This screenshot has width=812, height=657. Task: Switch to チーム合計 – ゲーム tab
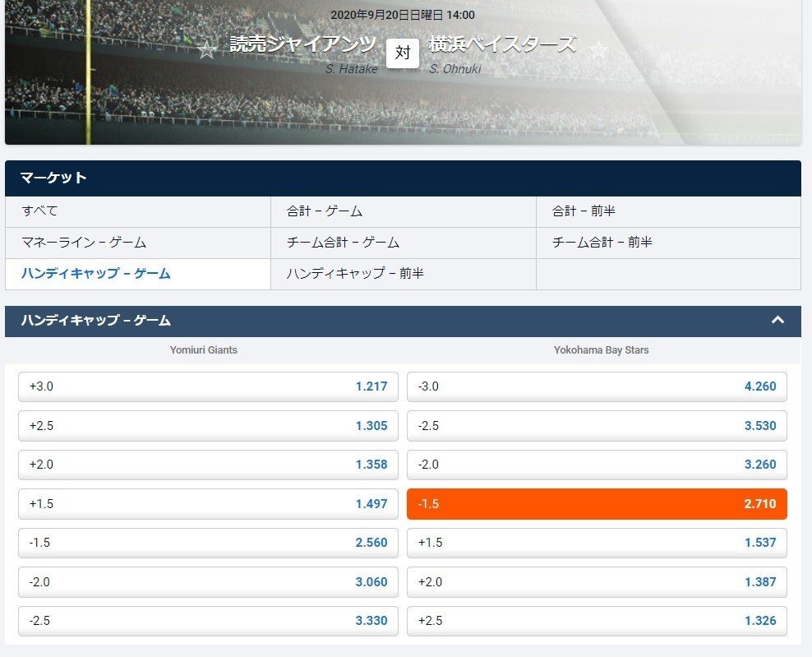tap(403, 243)
